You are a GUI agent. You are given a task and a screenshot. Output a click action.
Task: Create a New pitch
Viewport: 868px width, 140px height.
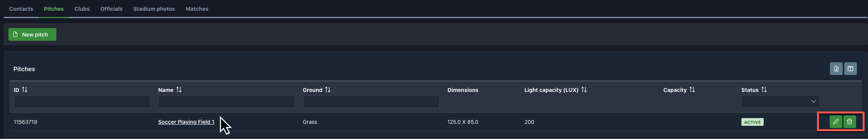point(32,34)
